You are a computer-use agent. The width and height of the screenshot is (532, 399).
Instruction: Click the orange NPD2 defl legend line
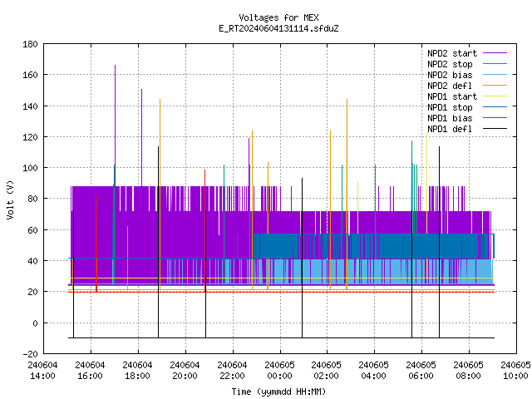point(495,85)
